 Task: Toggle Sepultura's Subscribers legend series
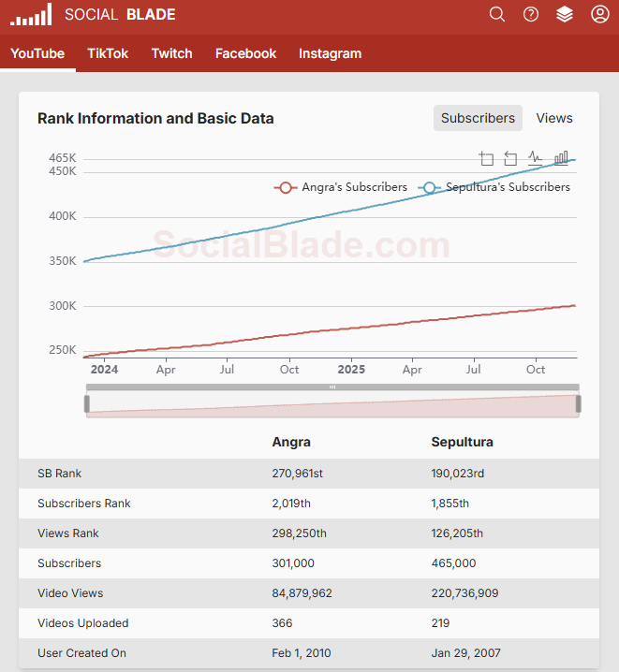(494, 187)
